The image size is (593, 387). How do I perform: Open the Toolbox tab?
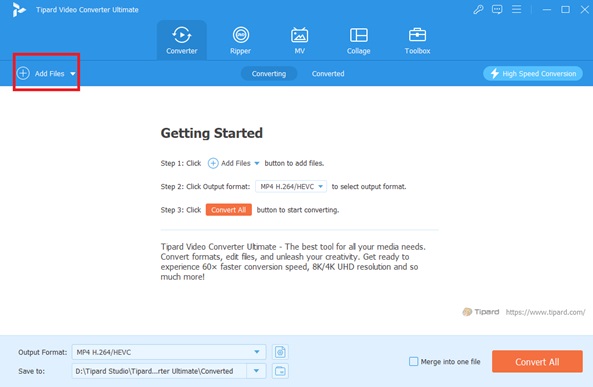[x=418, y=40]
